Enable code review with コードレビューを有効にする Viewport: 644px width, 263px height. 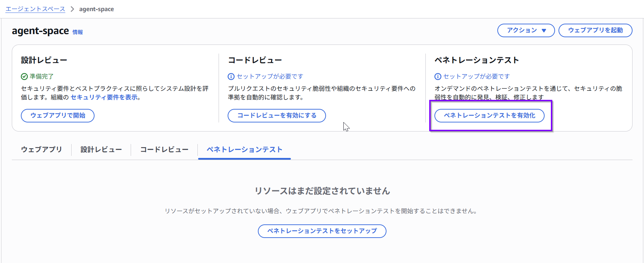(277, 115)
